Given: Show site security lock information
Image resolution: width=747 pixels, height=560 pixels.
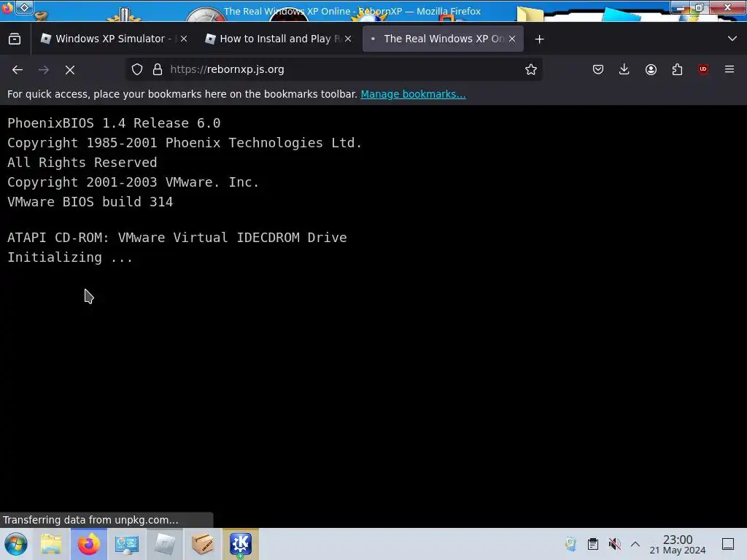Looking at the screenshot, I should click(x=158, y=69).
